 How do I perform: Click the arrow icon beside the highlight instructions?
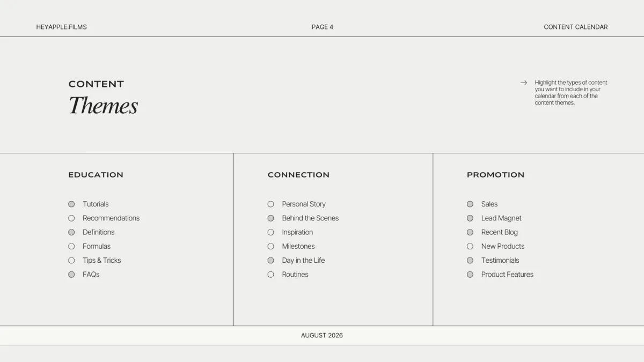[524, 83]
